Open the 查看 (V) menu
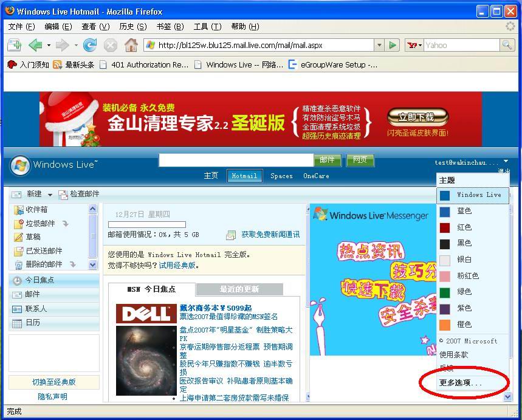The width and height of the screenshot is (522, 420). click(95, 27)
